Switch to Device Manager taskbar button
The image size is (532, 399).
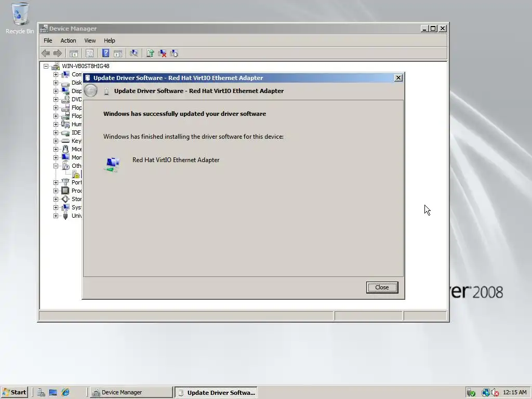coord(131,393)
